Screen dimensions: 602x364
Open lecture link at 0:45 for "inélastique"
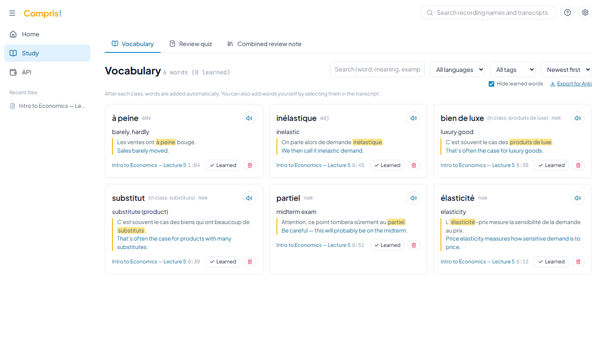320,165
